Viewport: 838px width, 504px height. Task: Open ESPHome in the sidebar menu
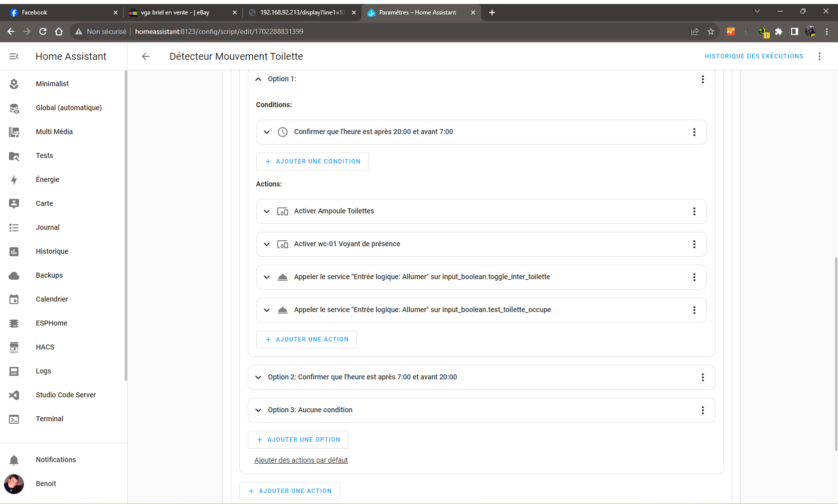point(51,323)
